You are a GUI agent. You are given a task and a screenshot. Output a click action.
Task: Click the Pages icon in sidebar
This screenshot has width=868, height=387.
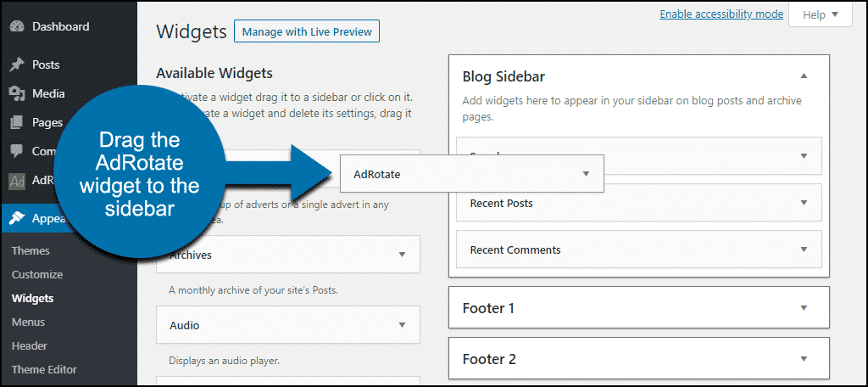(x=18, y=122)
